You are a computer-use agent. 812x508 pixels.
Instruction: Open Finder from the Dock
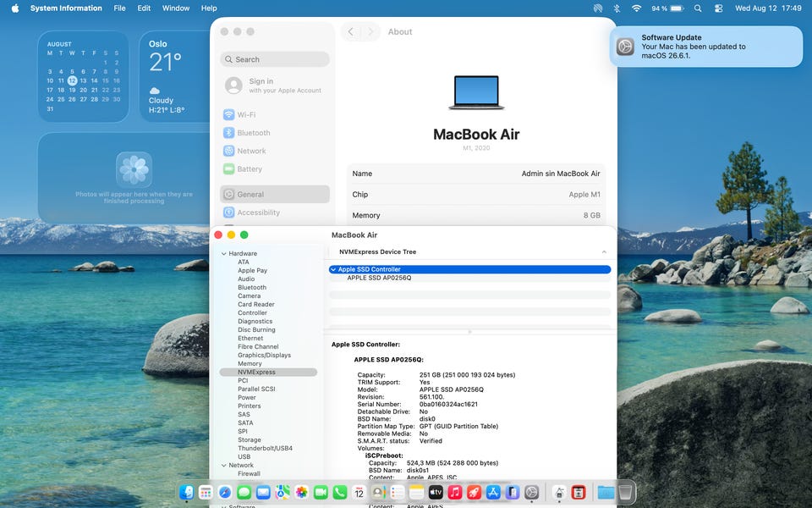[186, 492]
